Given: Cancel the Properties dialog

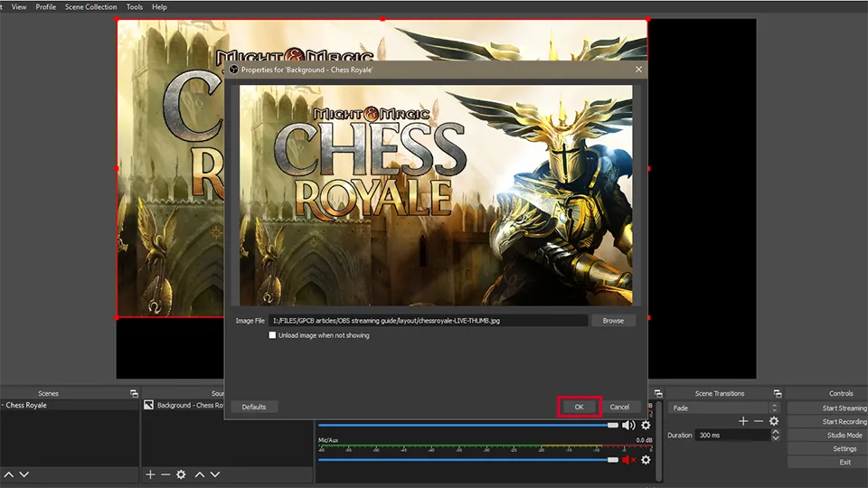Looking at the screenshot, I should click(x=619, y=407).
